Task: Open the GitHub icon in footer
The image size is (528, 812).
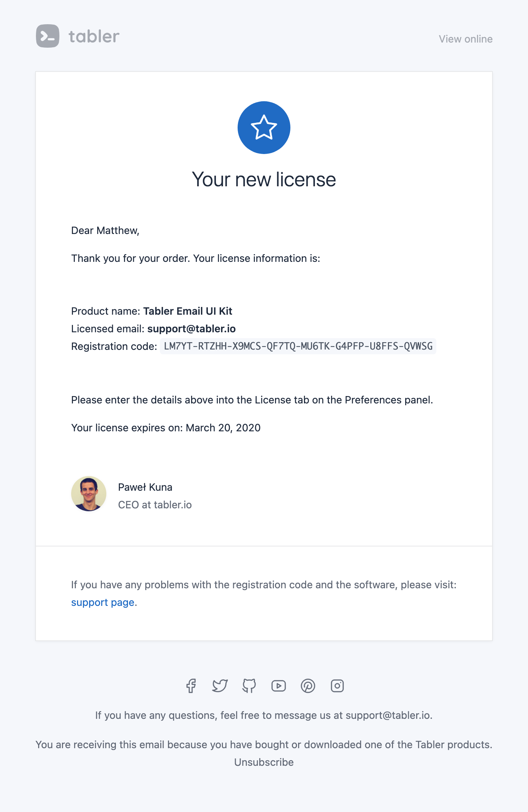Action: pos(249,686)
